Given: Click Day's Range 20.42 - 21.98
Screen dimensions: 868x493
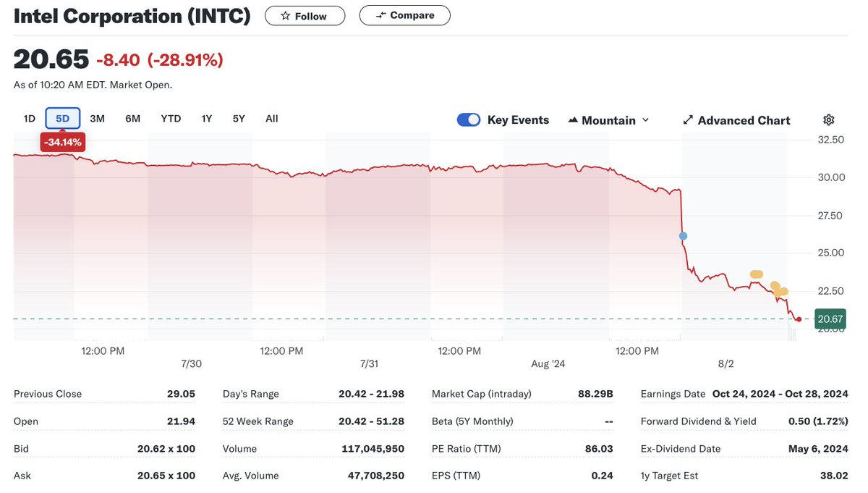Looking at the screenshot, I should coord(371,394).
